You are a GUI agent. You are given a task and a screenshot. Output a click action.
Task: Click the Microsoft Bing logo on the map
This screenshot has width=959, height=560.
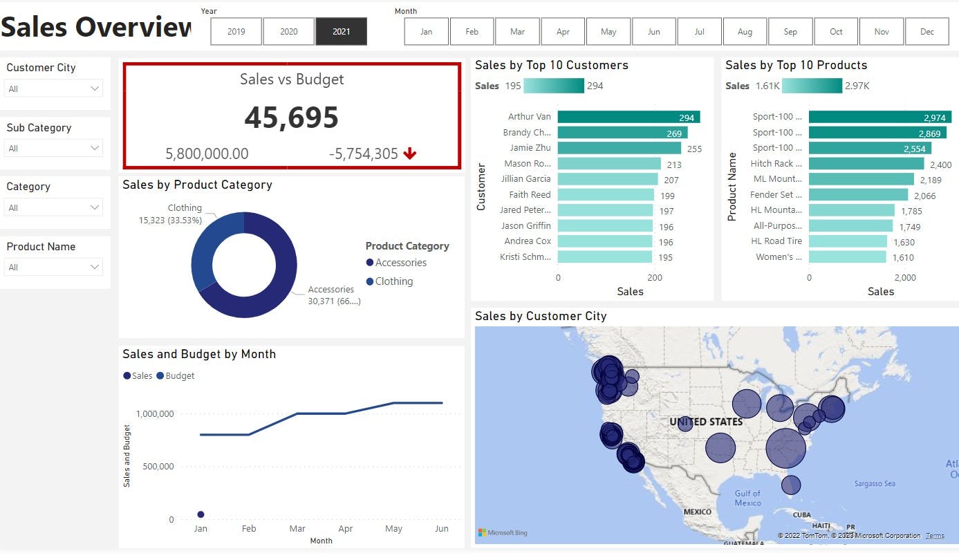tap(502, 532)
